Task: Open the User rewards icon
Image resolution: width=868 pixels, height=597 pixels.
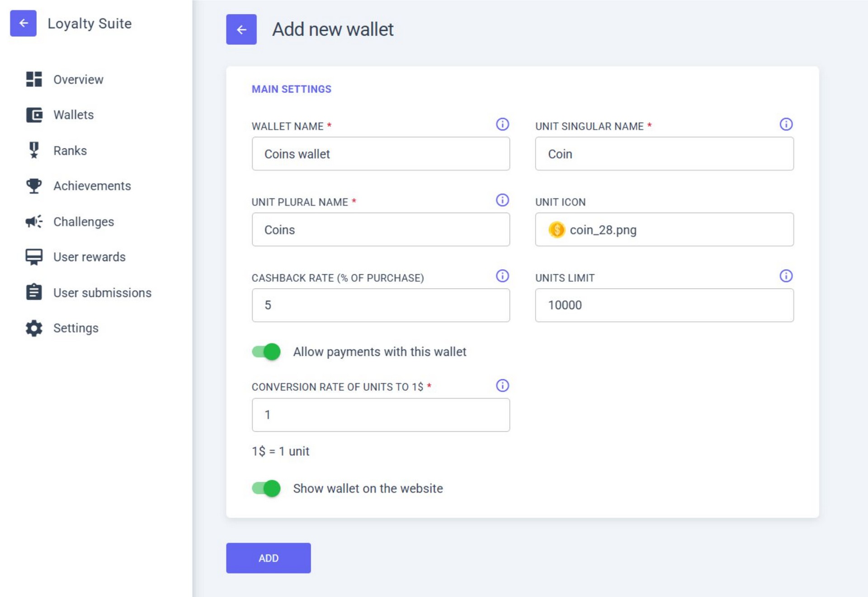Action: pyautogui.click(x=34, y=257)
